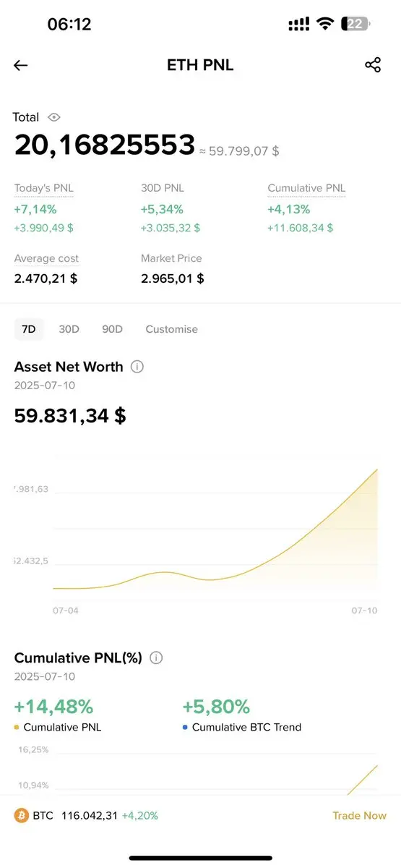This screenshot has width=401, height=868.
Task: Open Cumulative PNL(%) info icon
Action: click(x=156, y=658)
